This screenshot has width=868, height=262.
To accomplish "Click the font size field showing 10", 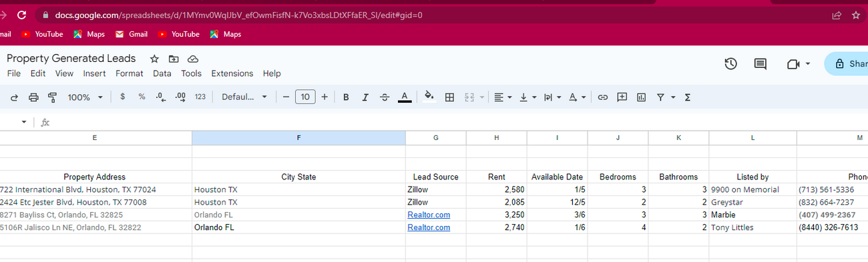I will 305,97.
